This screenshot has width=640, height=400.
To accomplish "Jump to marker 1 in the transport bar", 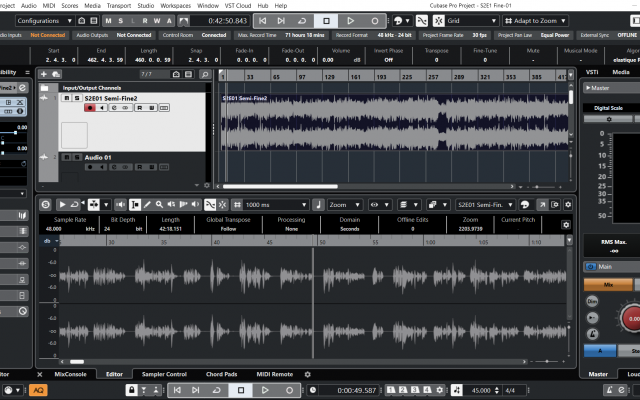I will [x=391, y=390].
